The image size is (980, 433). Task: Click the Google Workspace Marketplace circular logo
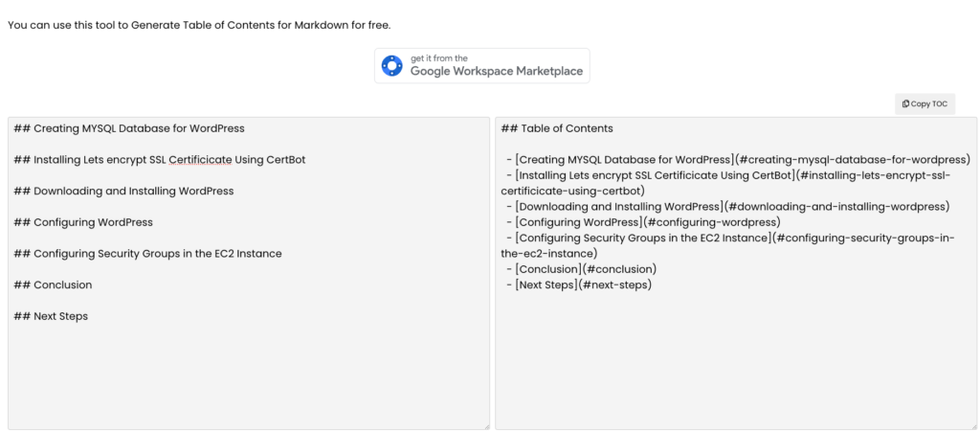[392, 66]
